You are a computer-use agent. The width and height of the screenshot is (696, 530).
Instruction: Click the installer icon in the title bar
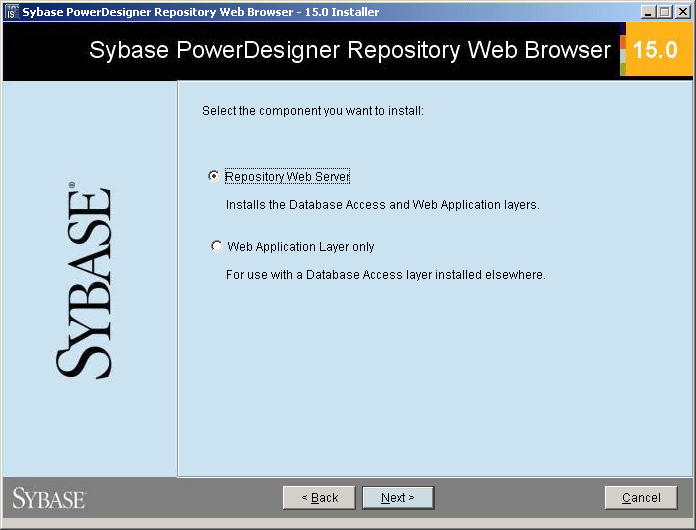(11, 12)
